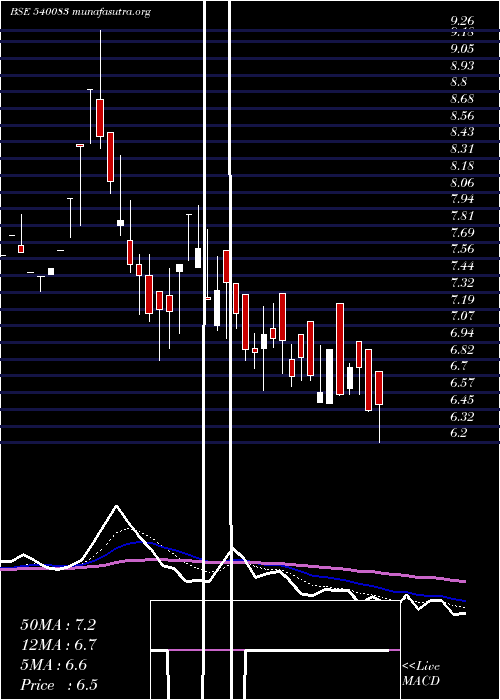Click the 7.81 price axis label
This screenshot has height=700, width=500.
(x=462, y=216)
